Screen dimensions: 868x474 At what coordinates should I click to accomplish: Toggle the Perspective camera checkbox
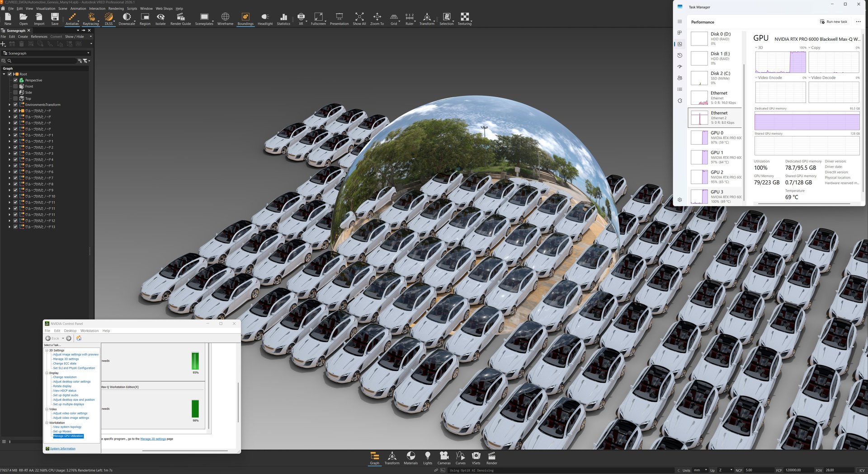tap(15, 80)
